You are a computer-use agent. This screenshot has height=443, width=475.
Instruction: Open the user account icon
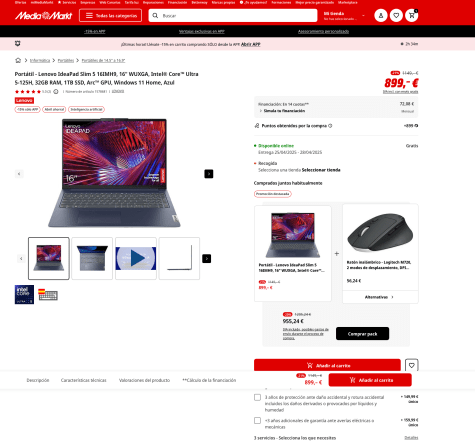[381, 15]
